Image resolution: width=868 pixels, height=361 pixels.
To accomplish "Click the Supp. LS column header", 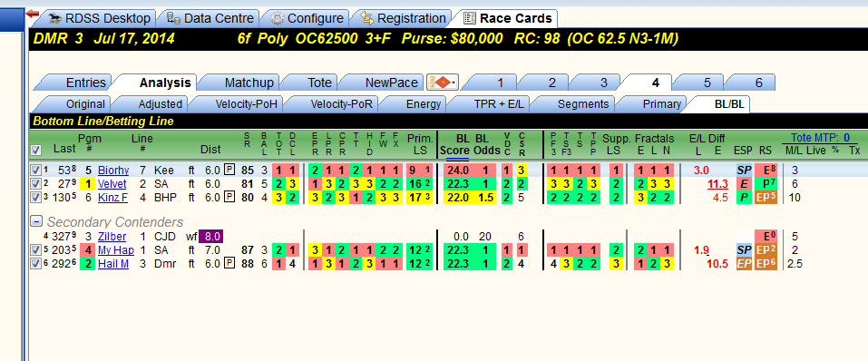I will 615,144.
